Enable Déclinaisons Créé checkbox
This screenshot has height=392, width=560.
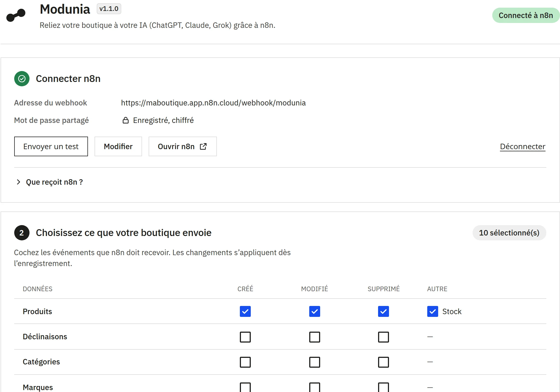click(x=245, y=337)
